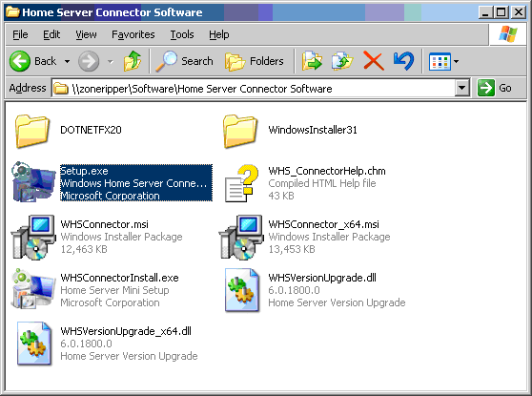This screenshot has width=532, height=396.
Task: Select the Setup.exe icon
Action: coord(33,182)
